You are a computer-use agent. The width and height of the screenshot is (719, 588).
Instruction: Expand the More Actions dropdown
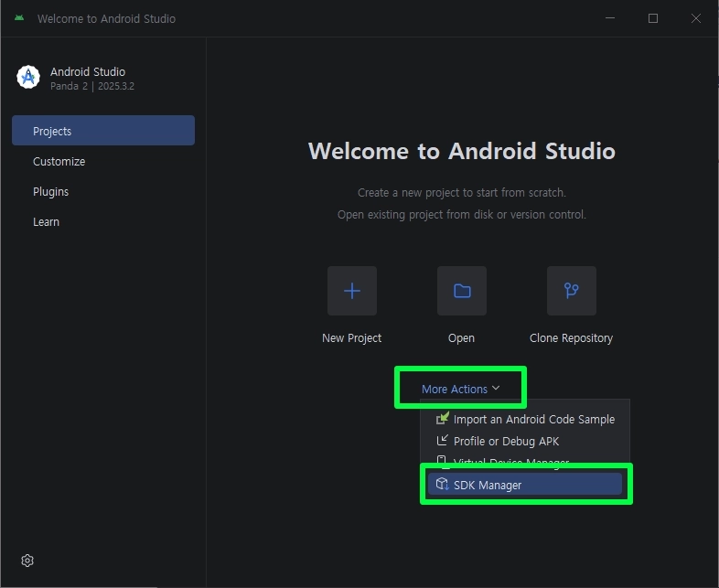coord(460,389)
